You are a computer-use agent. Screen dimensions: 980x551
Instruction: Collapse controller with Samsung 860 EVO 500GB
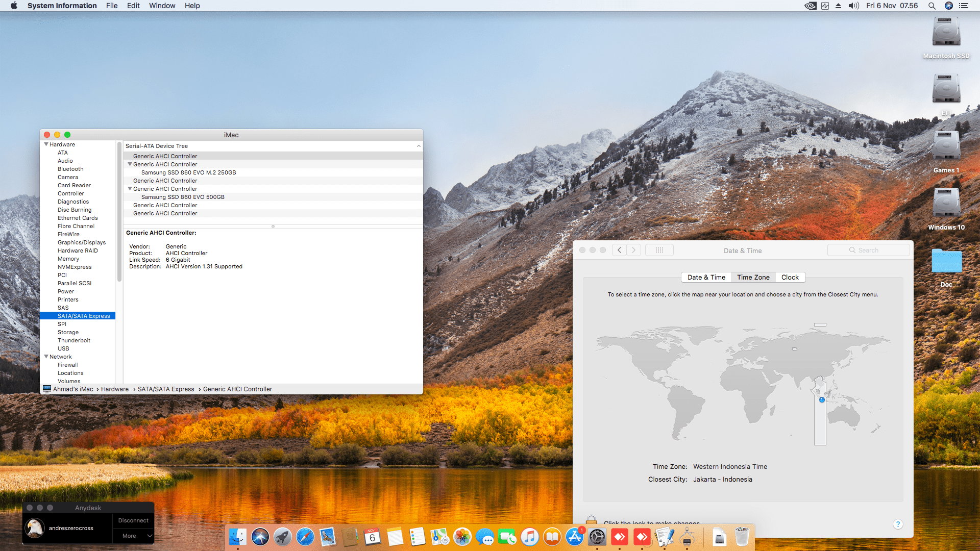coord(130,189)
